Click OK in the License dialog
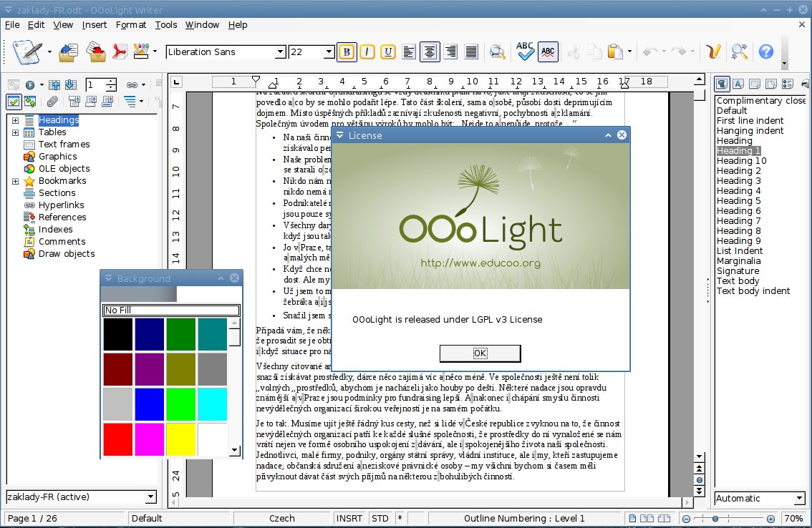Screen dimensions: 812x528 480,353
